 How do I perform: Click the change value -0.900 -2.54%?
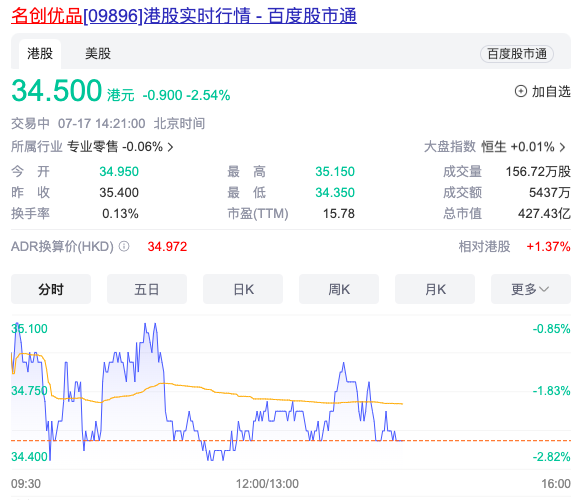click(x=186, y=95)
